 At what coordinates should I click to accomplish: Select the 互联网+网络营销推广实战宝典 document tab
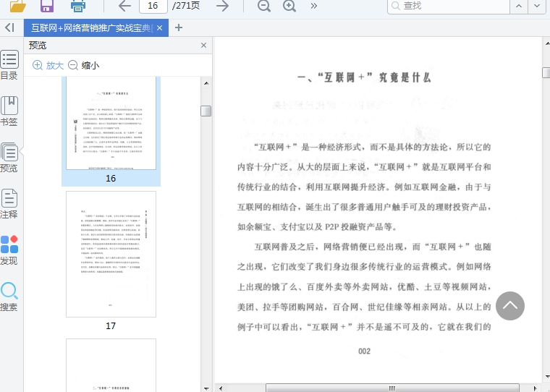91,28
